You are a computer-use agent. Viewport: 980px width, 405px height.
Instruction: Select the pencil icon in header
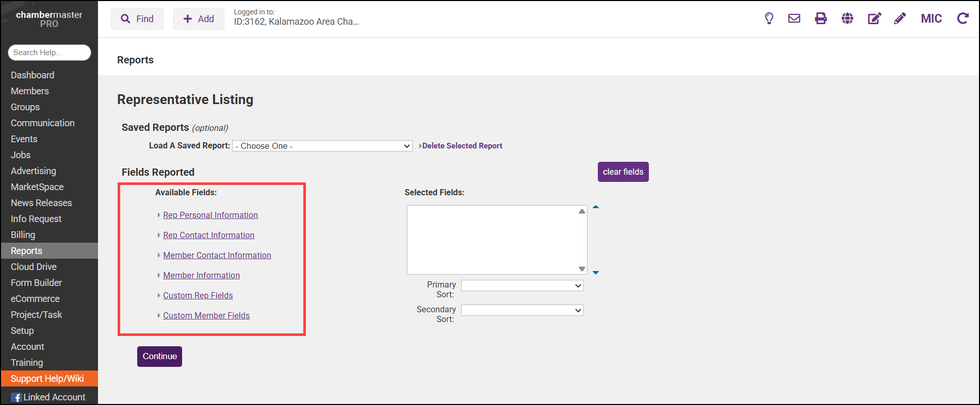[900, 19]
